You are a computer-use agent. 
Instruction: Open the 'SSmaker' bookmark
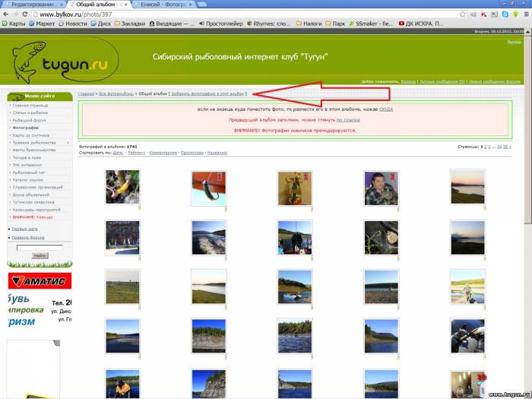coord(371,24)
